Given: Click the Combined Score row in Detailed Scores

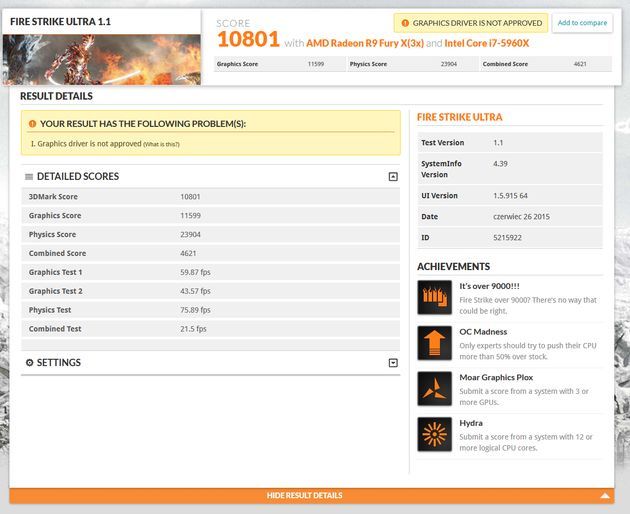Looking at the screenshot, I should point(211,253).
